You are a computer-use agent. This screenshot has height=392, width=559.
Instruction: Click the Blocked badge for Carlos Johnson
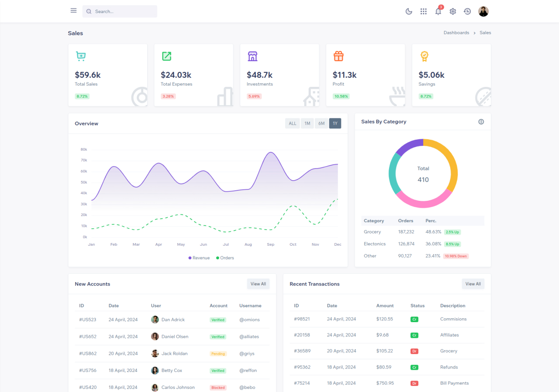tap(218, 388)
